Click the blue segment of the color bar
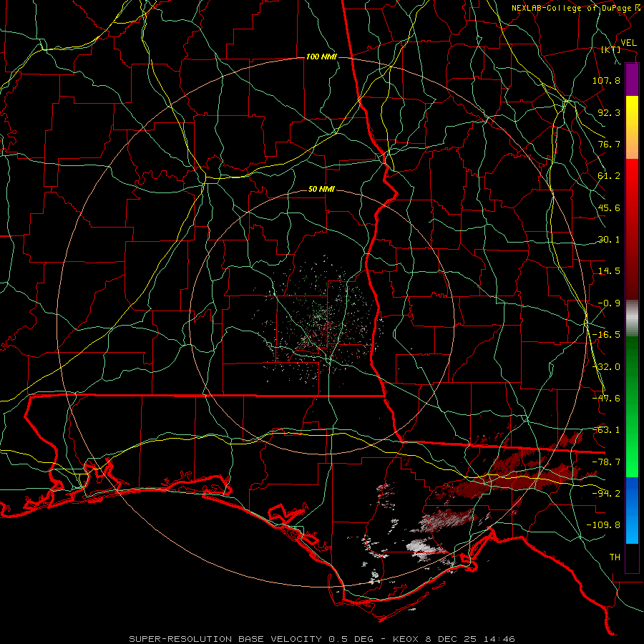 pyautogui.click(x=632, y=510)
